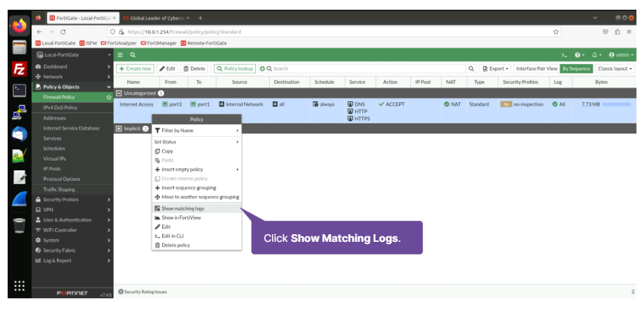Collapse Policy & Objects section
The height and width of the screenshot is (319, 644).
(72, 87)
